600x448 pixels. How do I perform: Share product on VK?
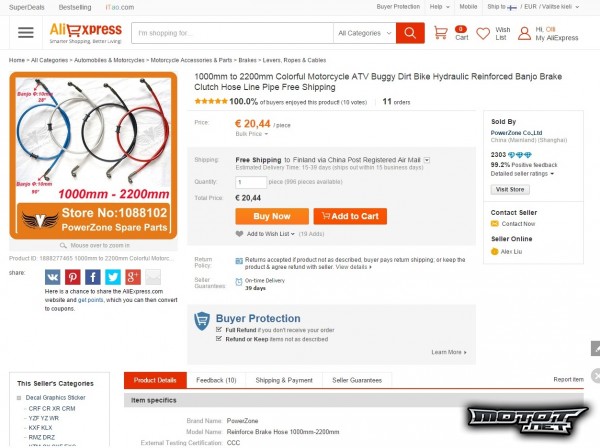click(x=53, y=277)
